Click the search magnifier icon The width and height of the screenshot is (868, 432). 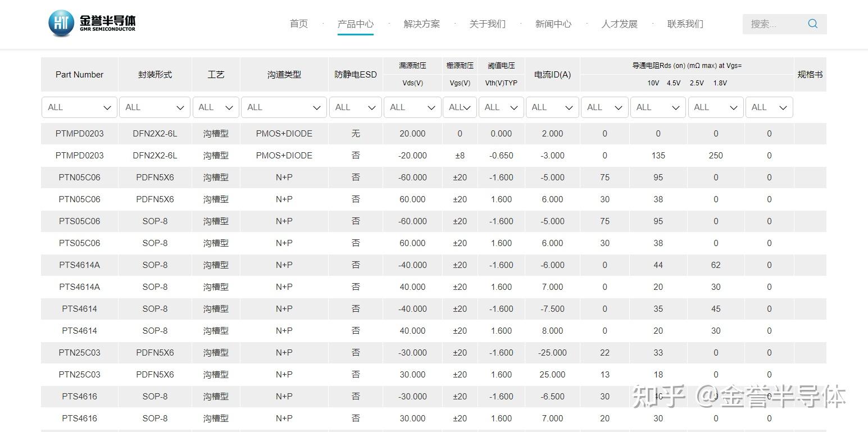812,24
